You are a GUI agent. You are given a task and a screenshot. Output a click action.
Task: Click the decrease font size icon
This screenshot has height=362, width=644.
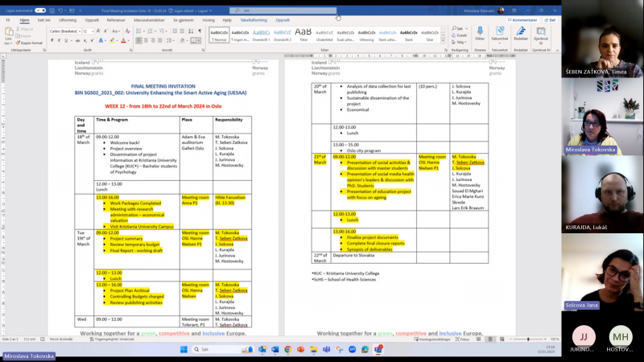point(105,31)
